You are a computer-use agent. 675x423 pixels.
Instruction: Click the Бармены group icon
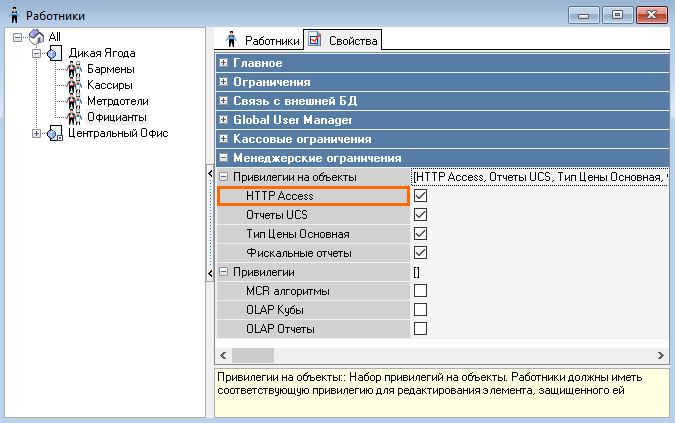(73, 70)
